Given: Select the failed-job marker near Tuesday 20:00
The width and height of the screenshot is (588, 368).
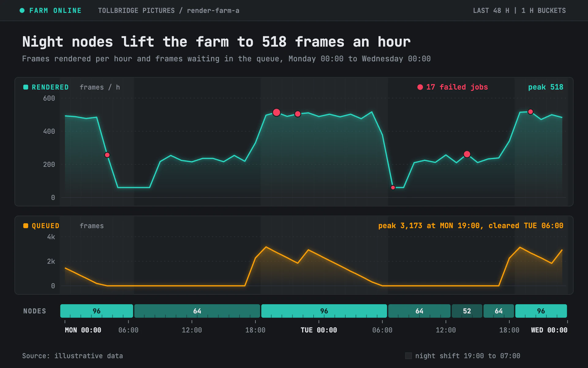Looking at the screenshot, I should click(530, 112).
